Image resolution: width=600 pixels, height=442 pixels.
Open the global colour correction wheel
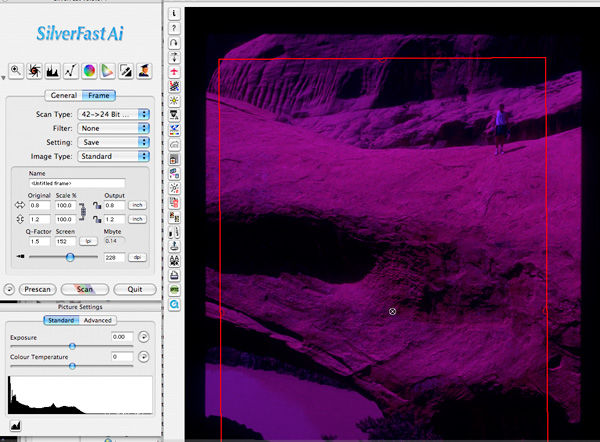coord(89,70)
